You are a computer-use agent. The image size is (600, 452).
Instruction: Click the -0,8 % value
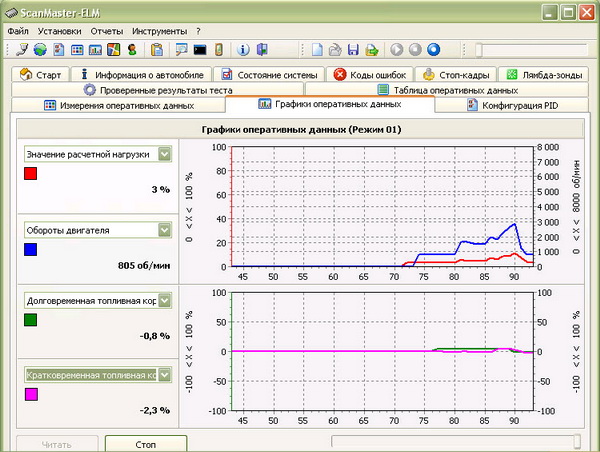(x=155, y=336)
